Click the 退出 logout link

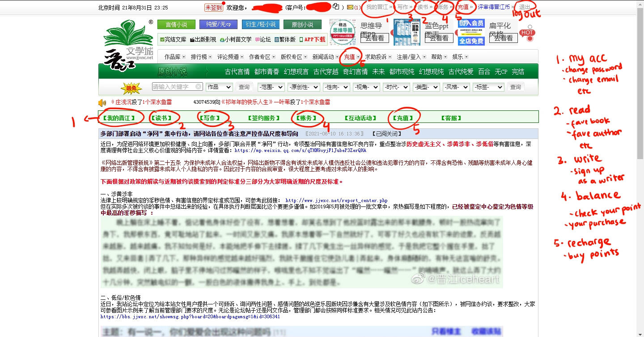tap(524, 7)
